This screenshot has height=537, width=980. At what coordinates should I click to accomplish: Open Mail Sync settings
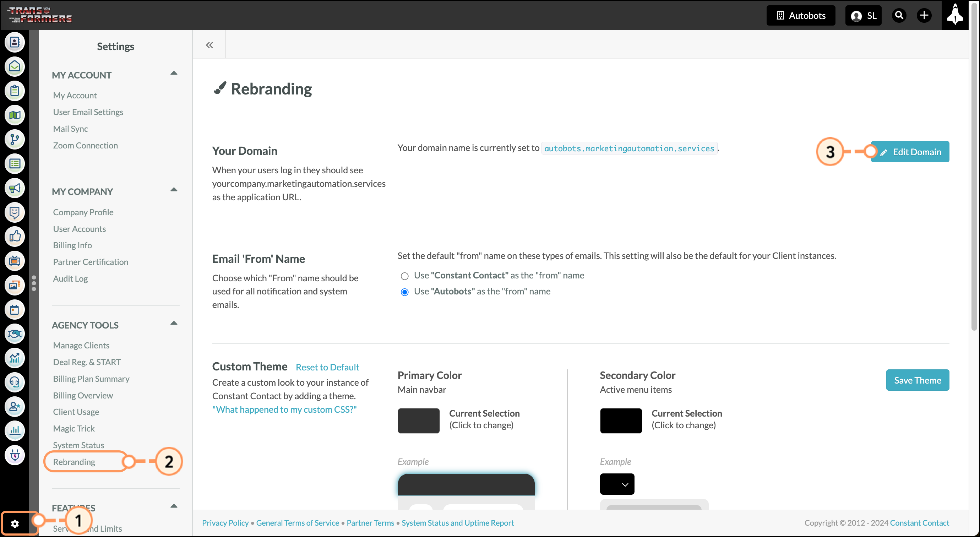coord(70,129)
